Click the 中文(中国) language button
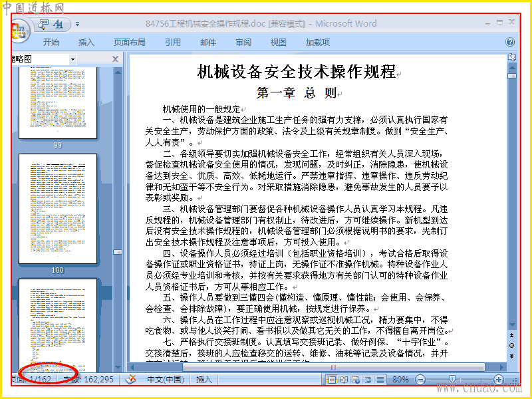Viewport: 532px width, 399px height. point(165,379)
